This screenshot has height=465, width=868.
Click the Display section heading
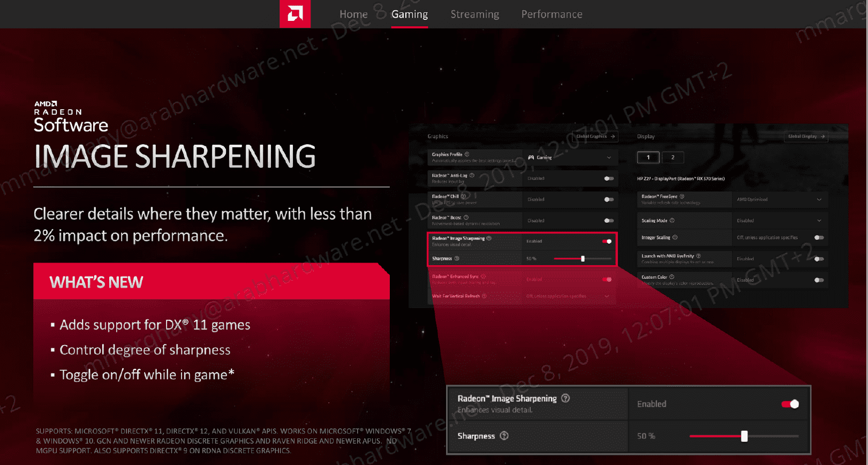click(646, 136)
